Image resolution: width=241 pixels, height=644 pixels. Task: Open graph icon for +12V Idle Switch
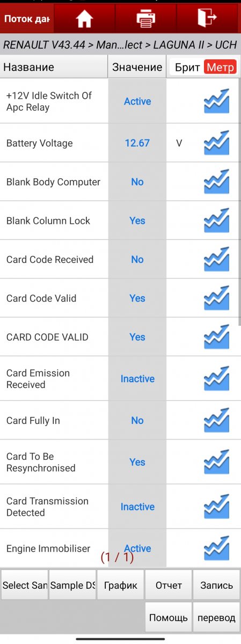(216, 101)
